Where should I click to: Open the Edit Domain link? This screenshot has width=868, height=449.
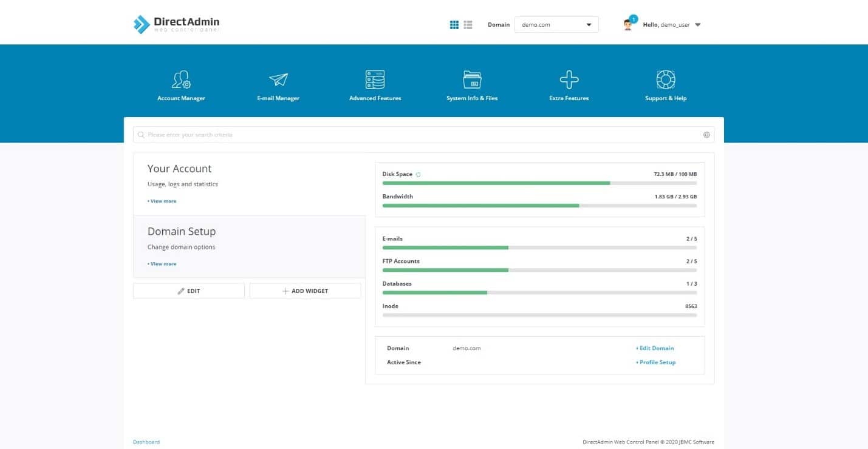(655, 348)
